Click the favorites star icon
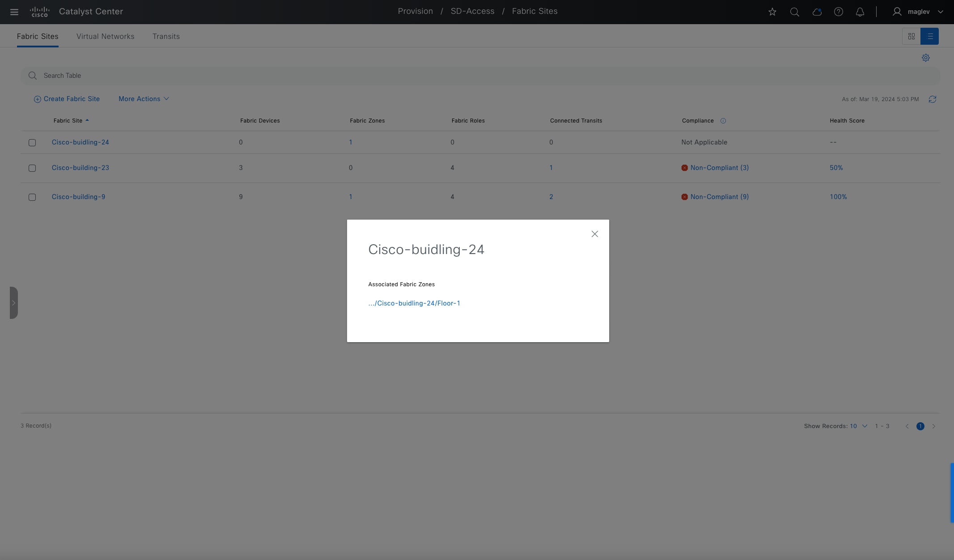Screen dimensions: 954x560 (x=772, y=12)
